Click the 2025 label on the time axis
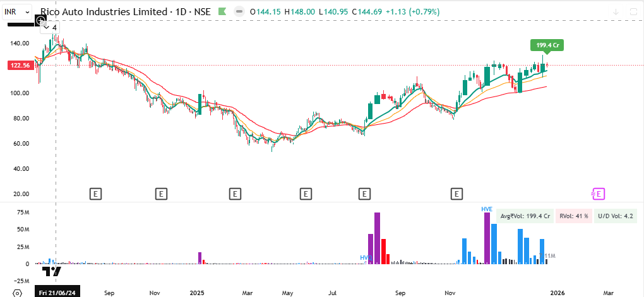The width and height of the screenshot is (644, 297). tap(198, 293)
